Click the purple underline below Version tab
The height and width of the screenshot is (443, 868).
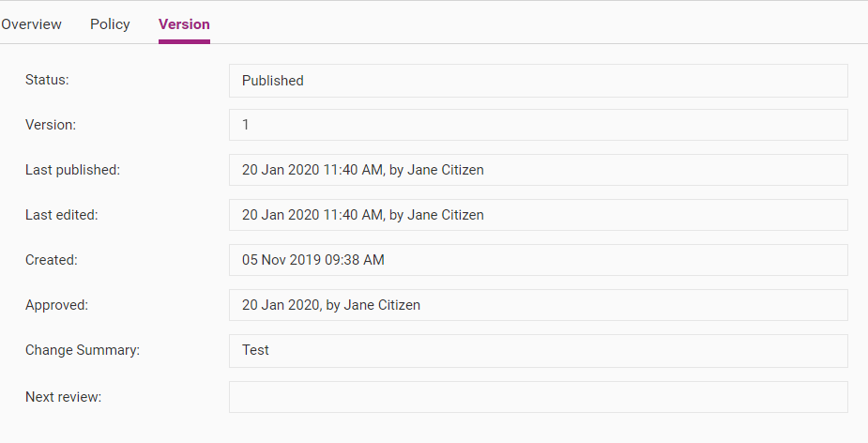(184, 41)
